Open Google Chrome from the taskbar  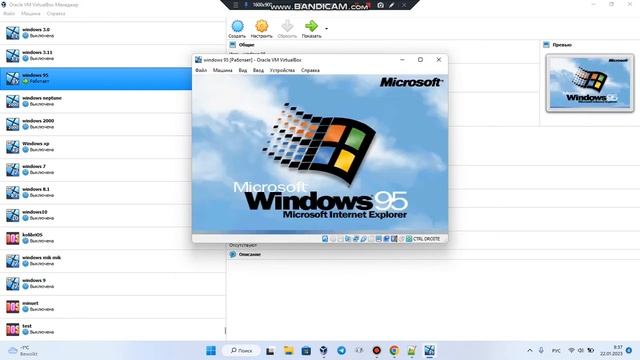pyautogui.click(x=394, y=351)
